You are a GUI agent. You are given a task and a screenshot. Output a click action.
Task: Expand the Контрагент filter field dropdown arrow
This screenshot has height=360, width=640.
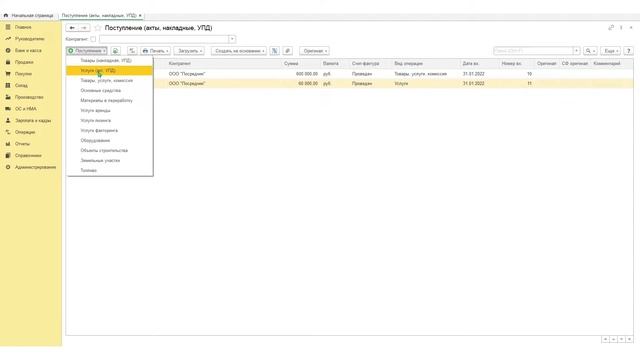point(232,39)
